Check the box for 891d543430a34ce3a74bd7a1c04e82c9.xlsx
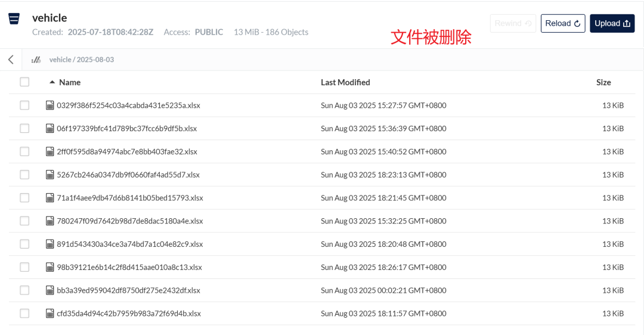 24,244
